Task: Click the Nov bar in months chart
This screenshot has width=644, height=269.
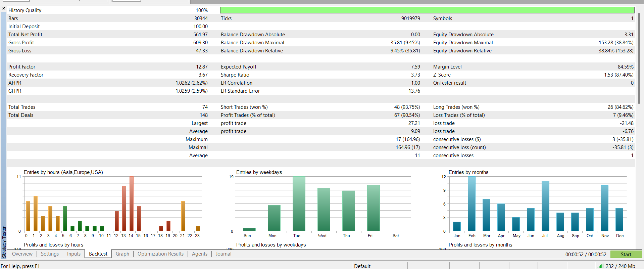Action: pyautogui.click(x=604, y=208)
